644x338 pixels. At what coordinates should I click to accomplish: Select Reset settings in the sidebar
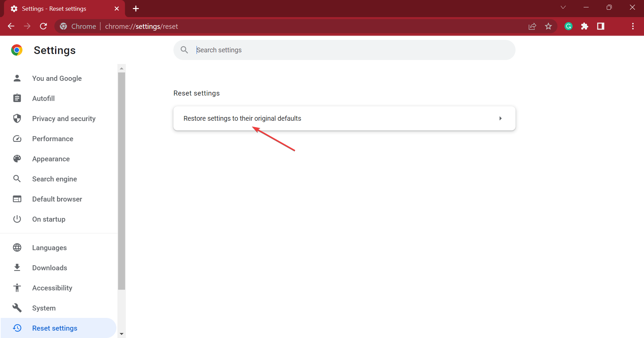coord(59,328)
